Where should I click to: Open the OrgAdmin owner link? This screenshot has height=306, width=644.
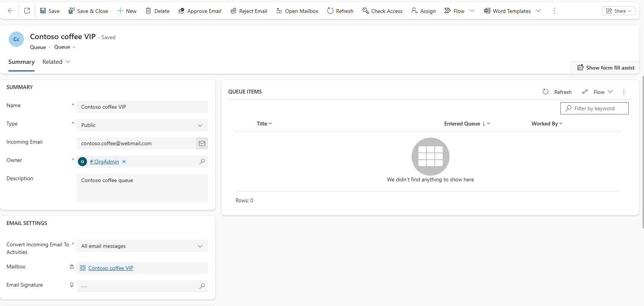(104, 162)
